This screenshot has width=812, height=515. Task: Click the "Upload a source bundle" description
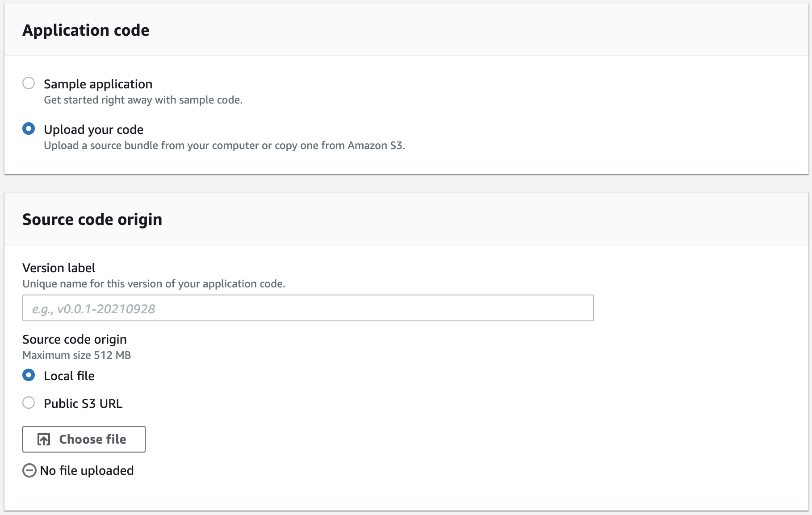tap(224, 145)
